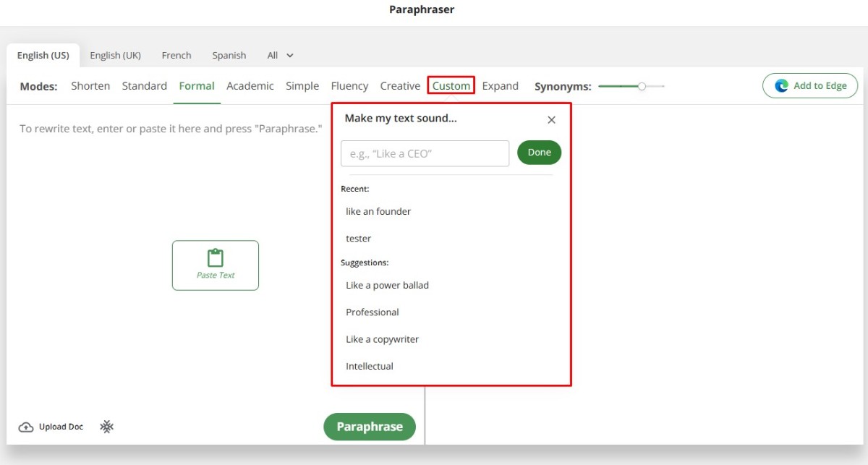Select the Shorten mode
The image size is (868, 465).
point(90,85)
